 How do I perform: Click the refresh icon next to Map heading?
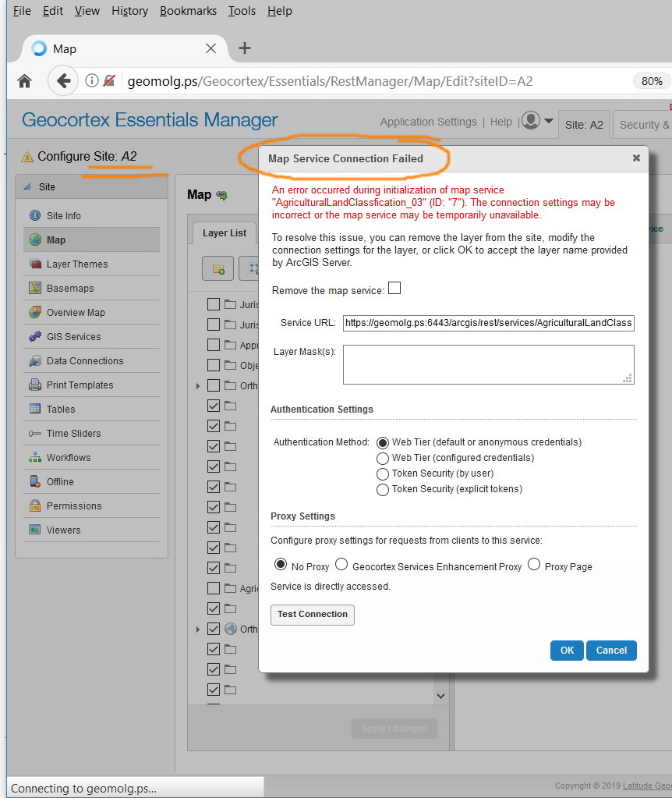tap(222, 195)
